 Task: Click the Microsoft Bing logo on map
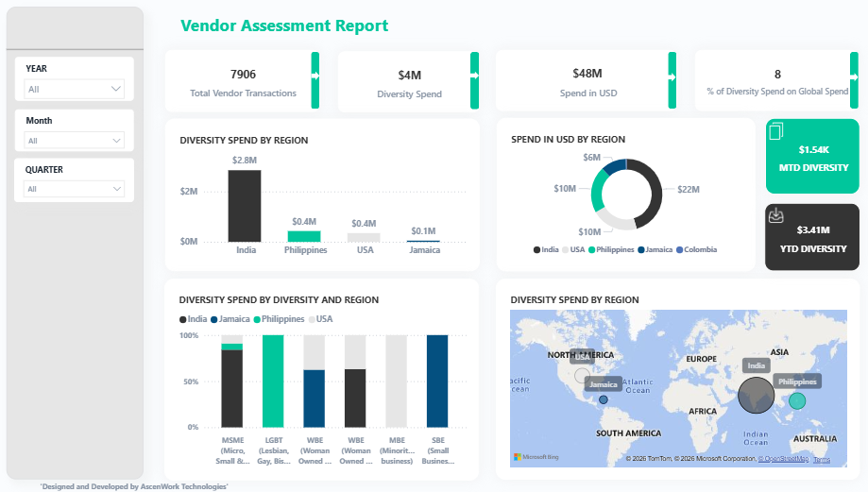534,457
